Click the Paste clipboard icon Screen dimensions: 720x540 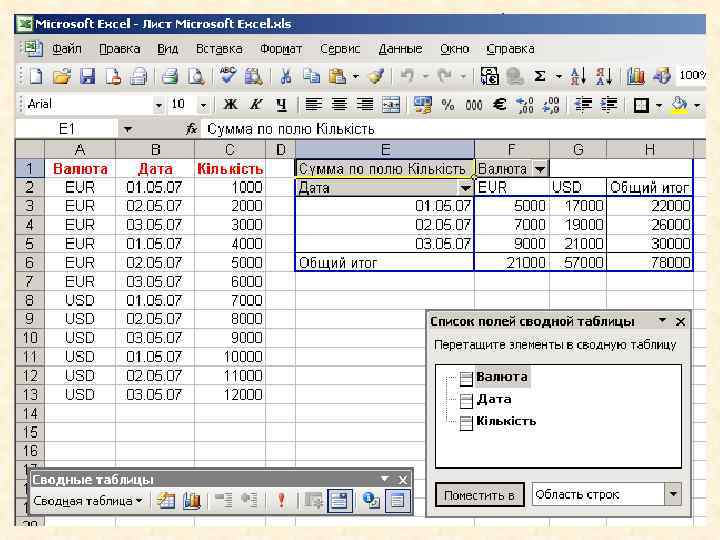coord(338,76)
